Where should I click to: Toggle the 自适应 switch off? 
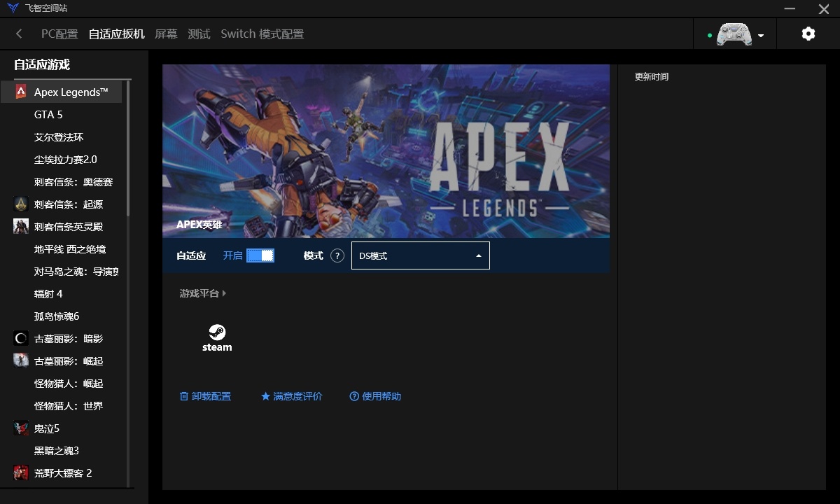[260, 255]
